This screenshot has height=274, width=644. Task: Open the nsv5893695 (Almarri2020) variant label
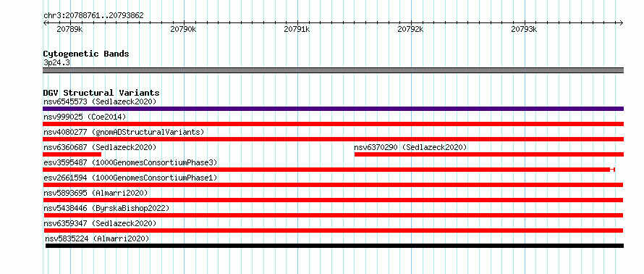96,193
